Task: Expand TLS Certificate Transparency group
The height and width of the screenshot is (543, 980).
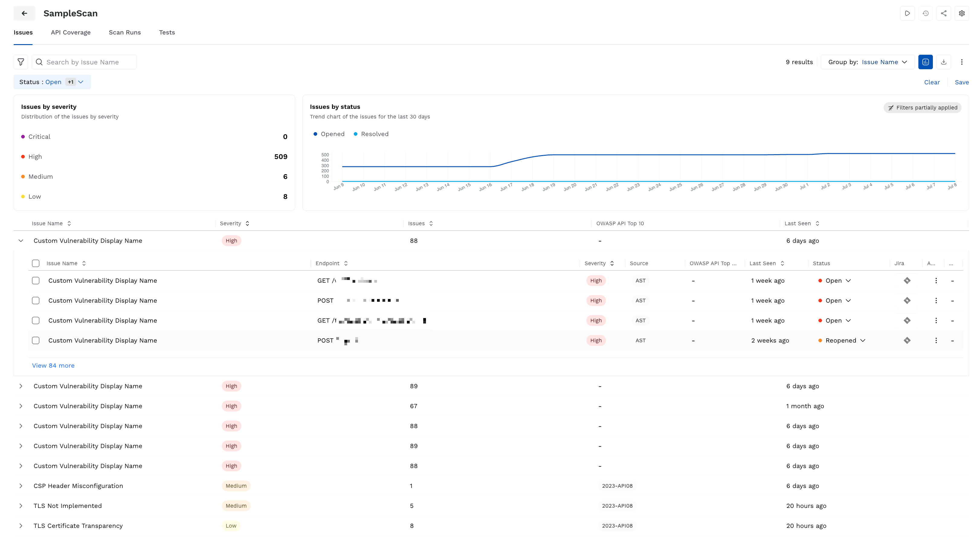Action: (x=21, y=526)
